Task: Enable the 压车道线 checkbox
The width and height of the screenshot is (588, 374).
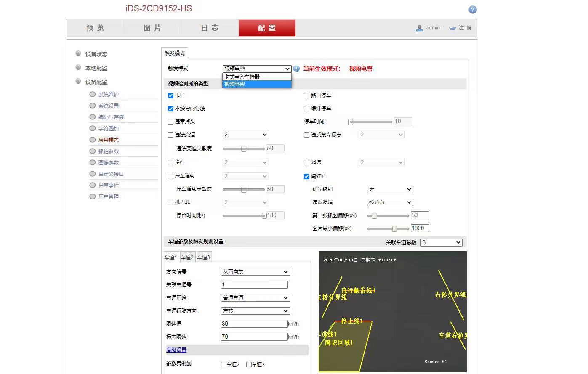Action: click(170, 176)
